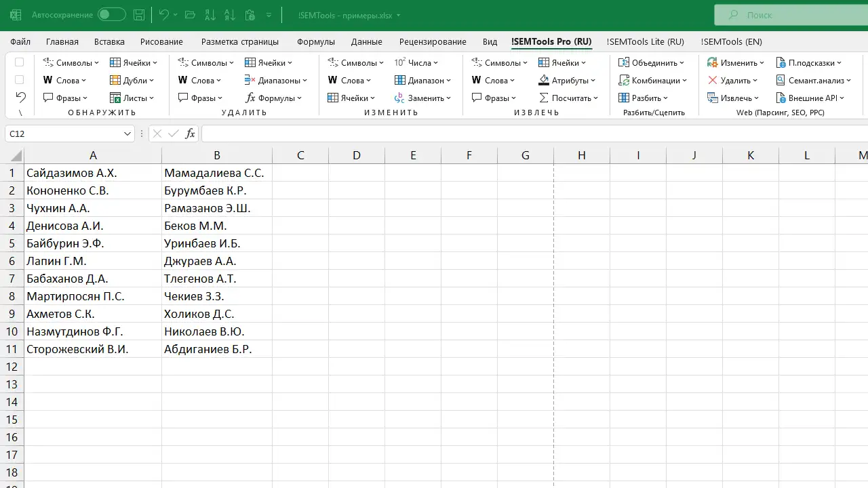Viewport: 868px width, 488px height.
Task: Expand Ячейки dropdown in УДАЛИТЬ group top row
Action: [269, 62]
